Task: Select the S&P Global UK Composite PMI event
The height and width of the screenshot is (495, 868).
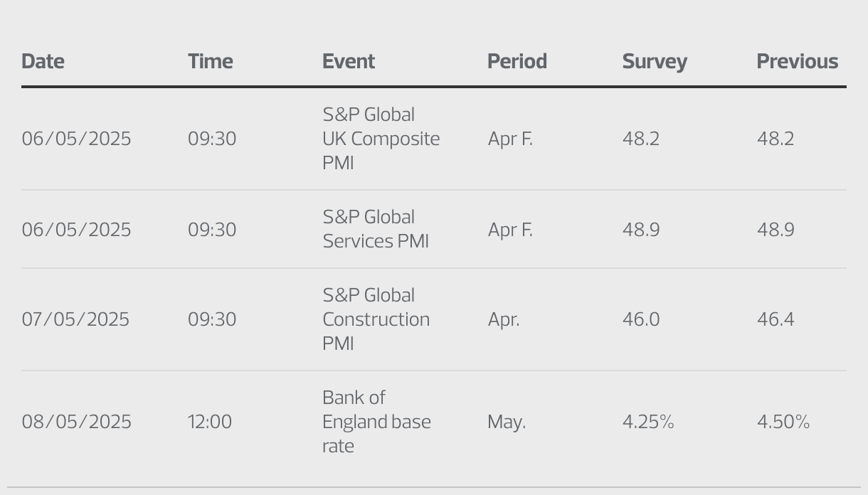Action: [381, 139]
